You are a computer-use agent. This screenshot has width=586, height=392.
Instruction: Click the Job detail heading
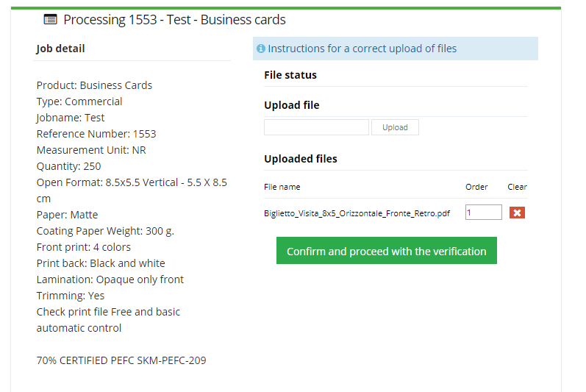[60, 49]
